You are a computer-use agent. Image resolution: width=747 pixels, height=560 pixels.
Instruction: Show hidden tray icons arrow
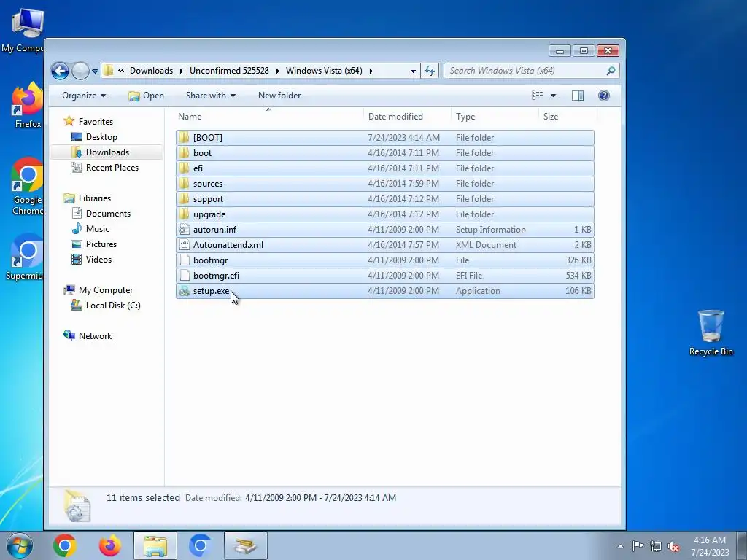pos(620,546)
